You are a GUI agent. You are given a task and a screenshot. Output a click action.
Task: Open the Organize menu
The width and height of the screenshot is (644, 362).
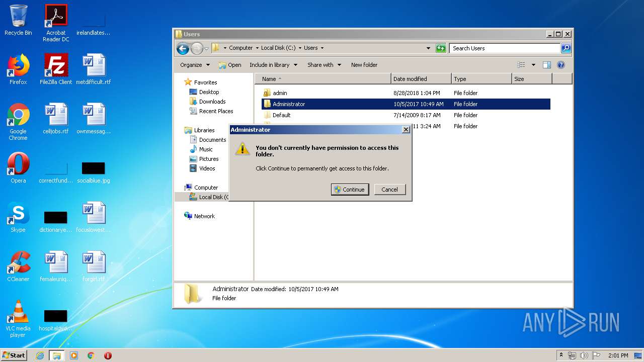point(195,65)
